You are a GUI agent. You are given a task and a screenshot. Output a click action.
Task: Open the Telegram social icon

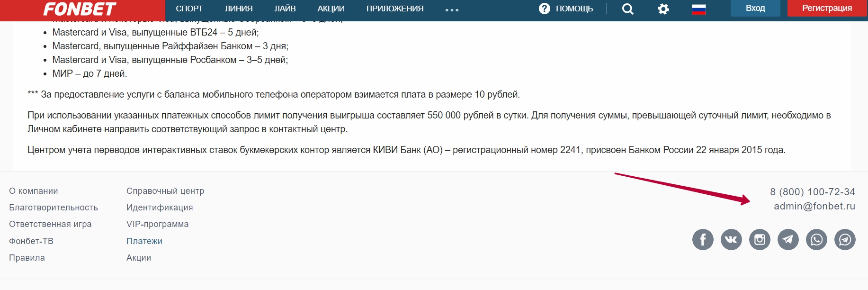click(x=788, y=239)
